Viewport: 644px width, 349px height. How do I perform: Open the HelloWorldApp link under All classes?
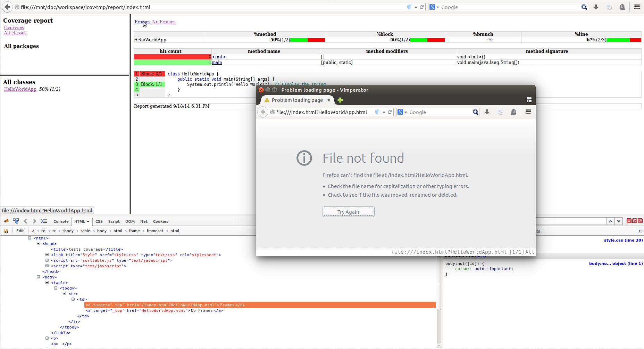pos(20,89)
